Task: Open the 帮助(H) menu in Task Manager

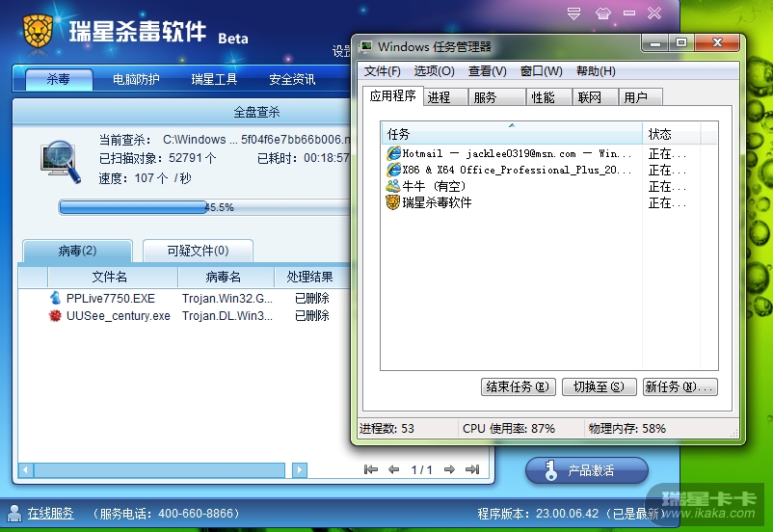Action: click(596, 71)
